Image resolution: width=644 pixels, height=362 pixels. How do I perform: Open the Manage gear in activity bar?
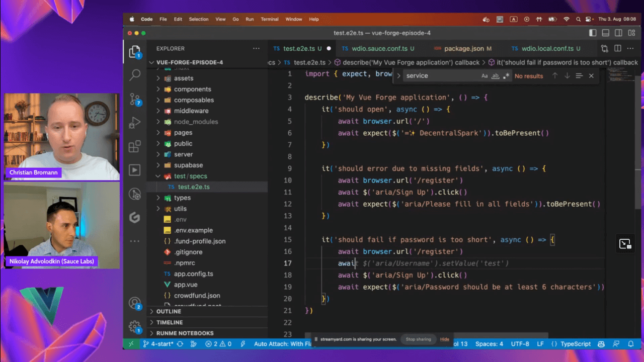coord(134,326)
